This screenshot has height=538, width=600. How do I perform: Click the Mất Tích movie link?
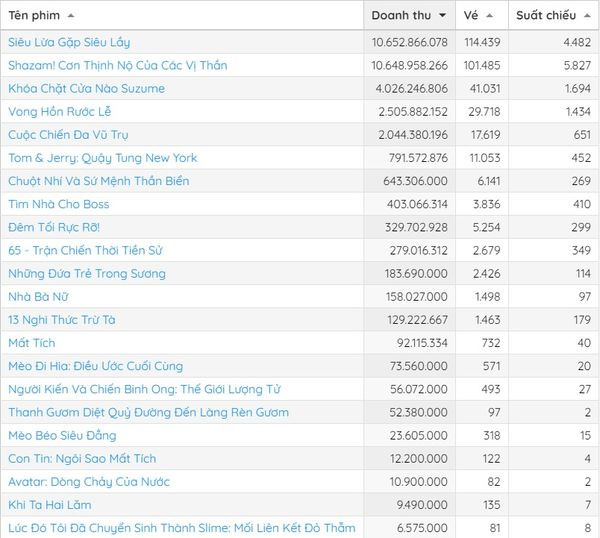click(31, 342)
